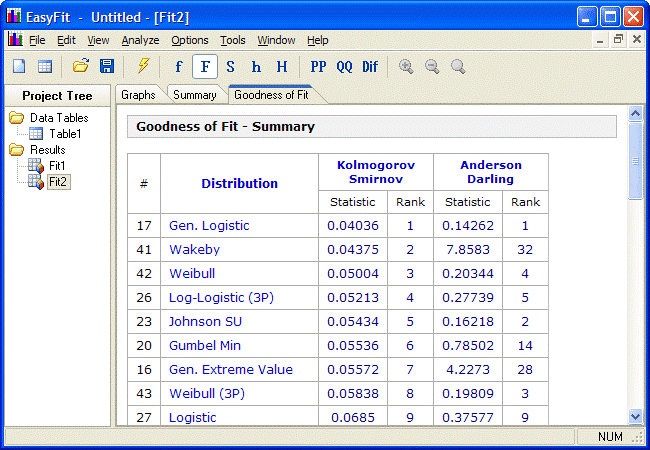
Task: Collapse the Results folder in Project Tree
Action: [17, 150]
